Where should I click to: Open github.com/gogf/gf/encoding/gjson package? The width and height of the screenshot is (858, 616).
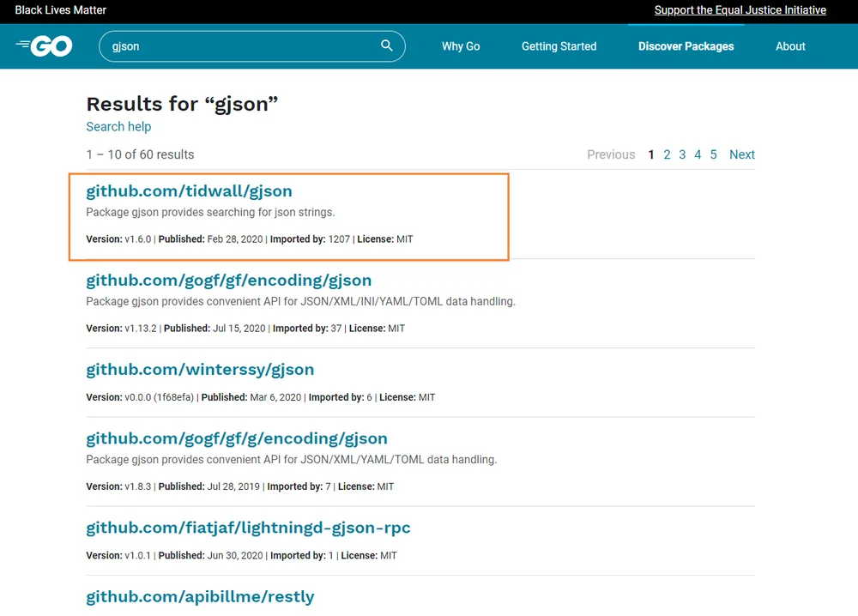[x=229, y=280]
